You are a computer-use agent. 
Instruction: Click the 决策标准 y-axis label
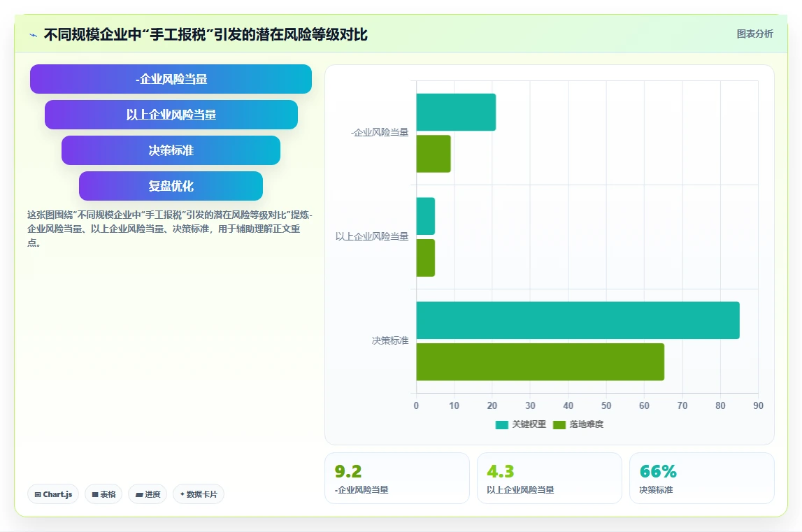pyautogui.click(x=390, y=340)
